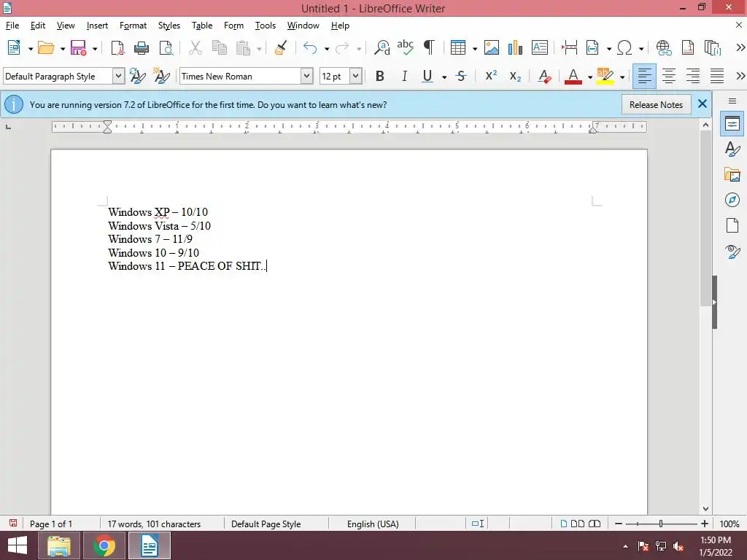Apply the red font color swatch
Viewport: 747px width, 560px height.
573,76
